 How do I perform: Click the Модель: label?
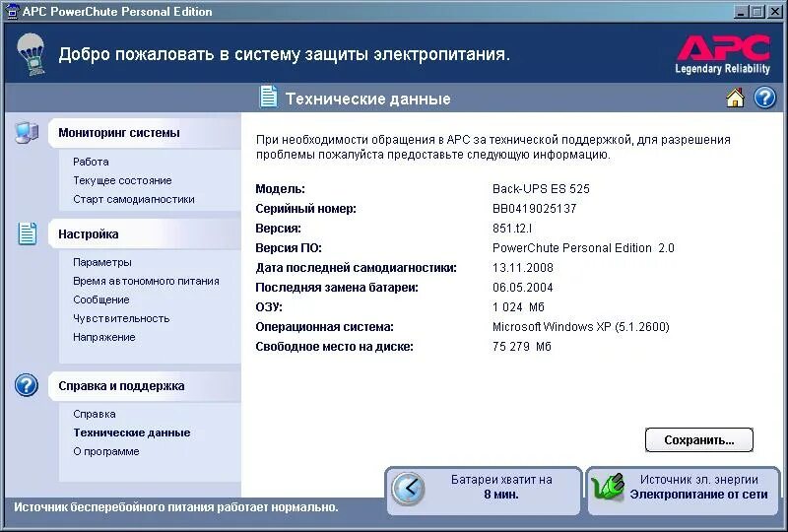[280, 189]
